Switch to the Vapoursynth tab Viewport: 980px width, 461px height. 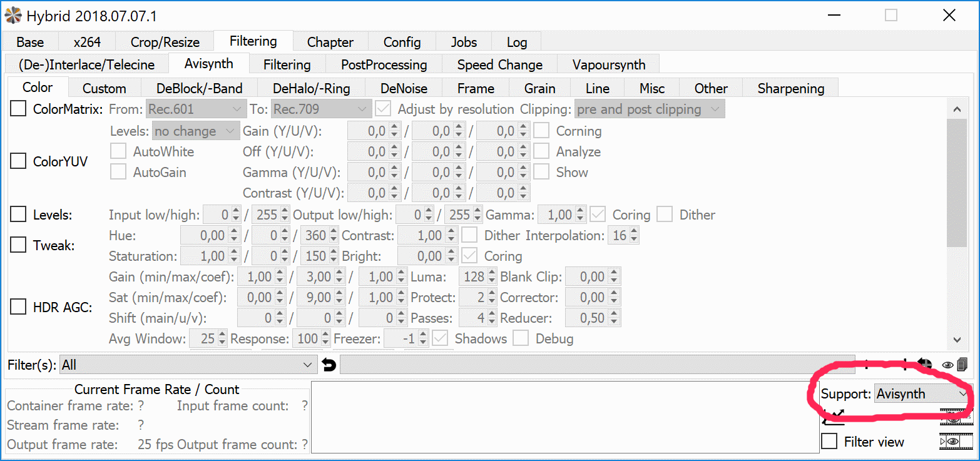(x=608, y=64)
